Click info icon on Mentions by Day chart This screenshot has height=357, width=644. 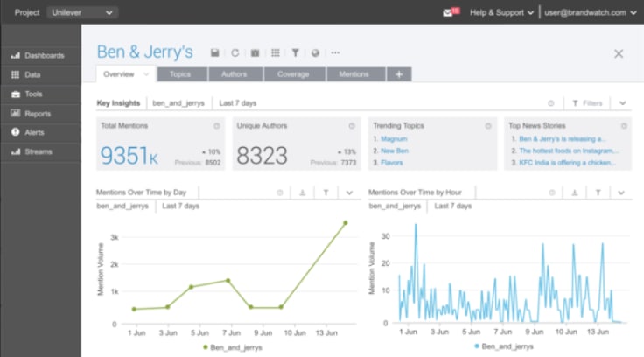280,192
